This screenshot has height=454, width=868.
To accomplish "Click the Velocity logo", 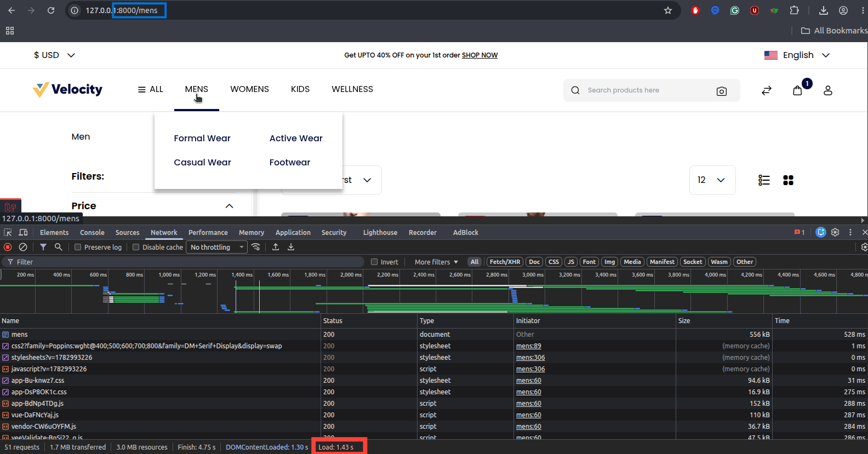I will (67, 89).
